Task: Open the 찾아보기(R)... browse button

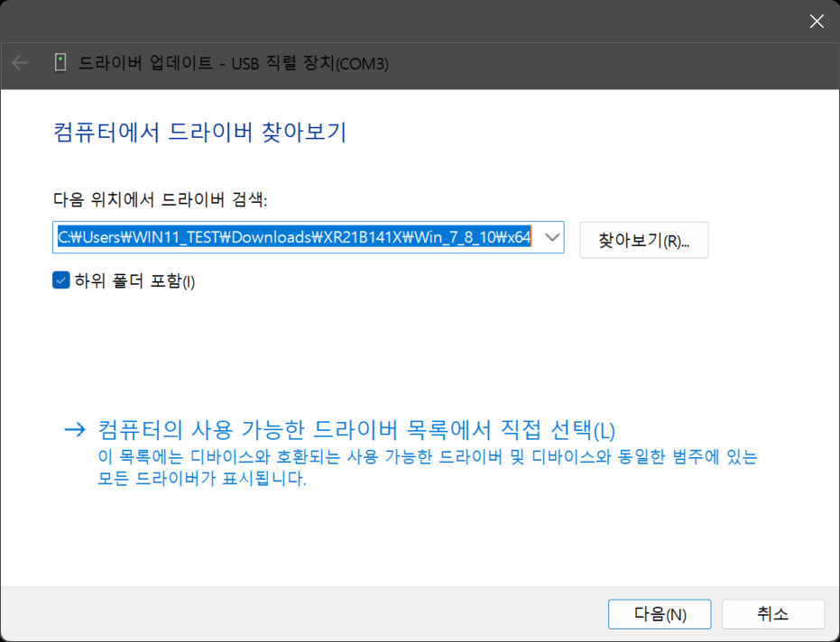Action: tap(644, 241)
